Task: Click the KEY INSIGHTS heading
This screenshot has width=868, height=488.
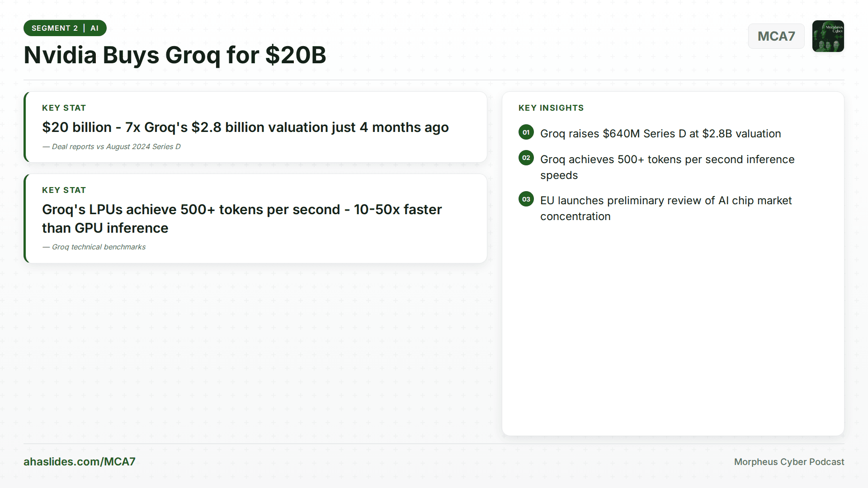Action: pos(551,108)
